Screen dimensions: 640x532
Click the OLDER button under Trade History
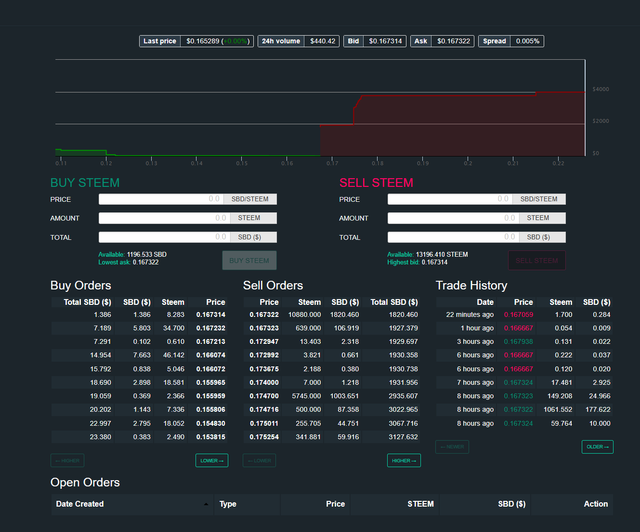(597, 447)
